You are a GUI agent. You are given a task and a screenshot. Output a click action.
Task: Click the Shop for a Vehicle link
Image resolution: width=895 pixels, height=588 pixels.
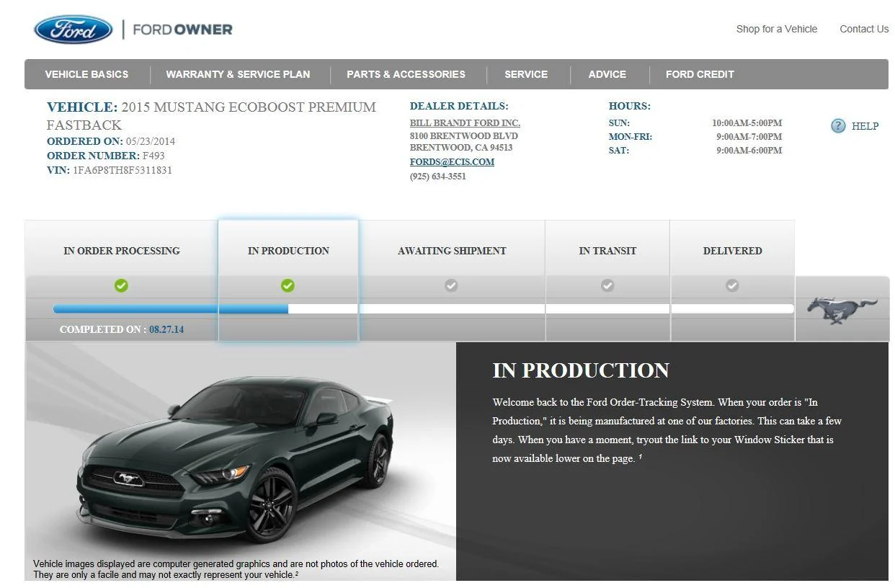coord(776,29)
